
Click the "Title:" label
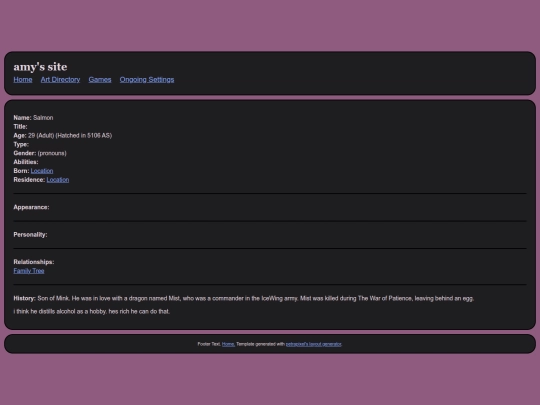click(20, 127)
